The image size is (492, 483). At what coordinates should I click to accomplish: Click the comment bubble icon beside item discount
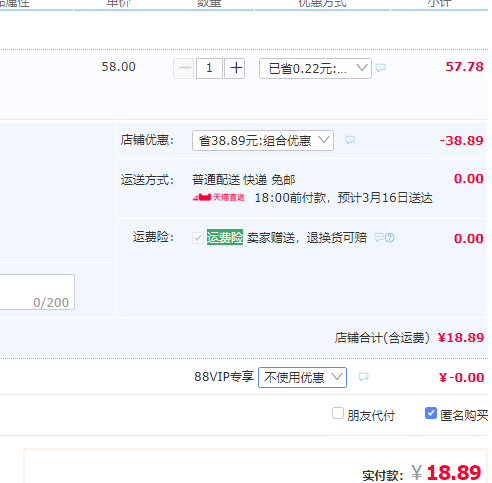[x=380, y=68]
